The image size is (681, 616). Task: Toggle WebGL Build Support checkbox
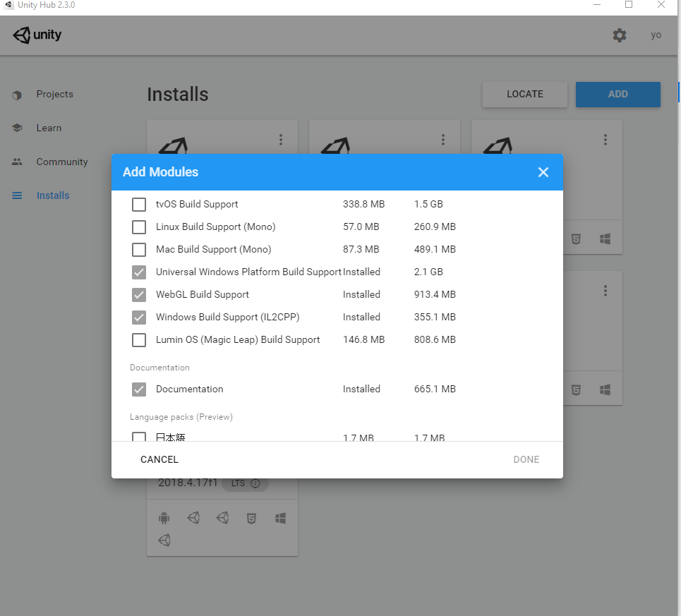139,295
